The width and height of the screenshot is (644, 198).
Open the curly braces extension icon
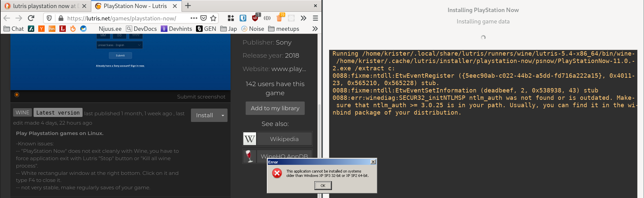point(267,18)
